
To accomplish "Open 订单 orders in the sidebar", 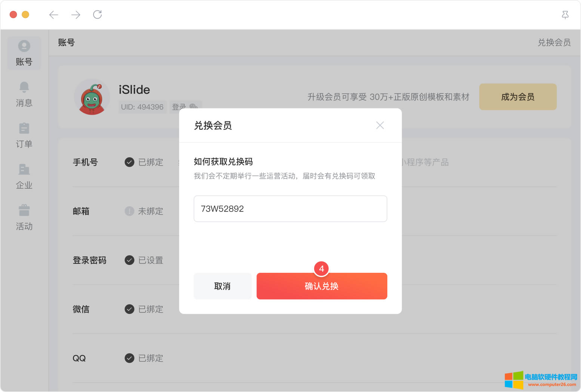I will click(24, 136).
